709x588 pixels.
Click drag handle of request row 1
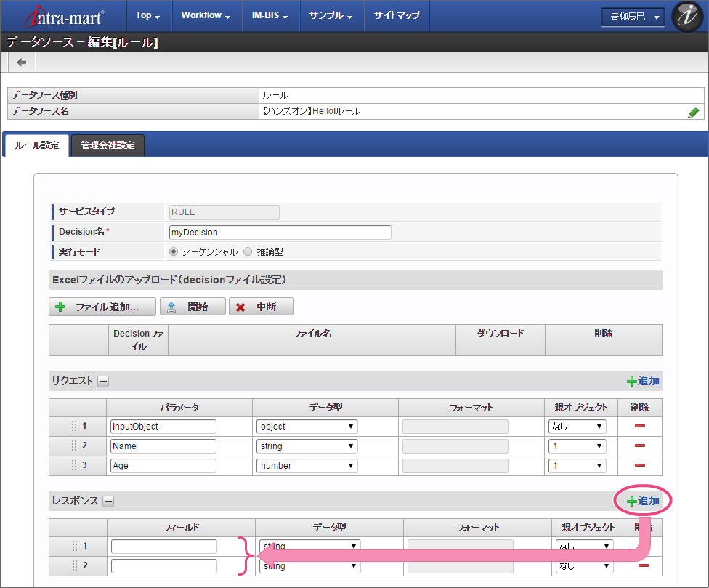[x=74, y=427]
